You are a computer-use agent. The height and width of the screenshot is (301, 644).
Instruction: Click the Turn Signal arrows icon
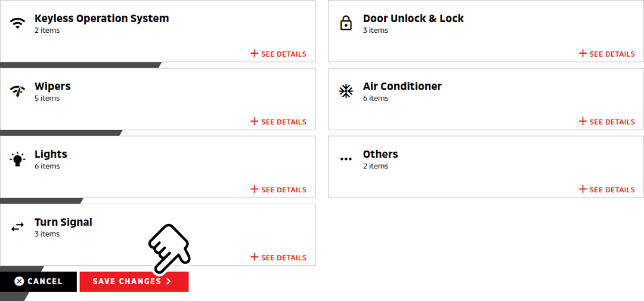pos(17,227)
